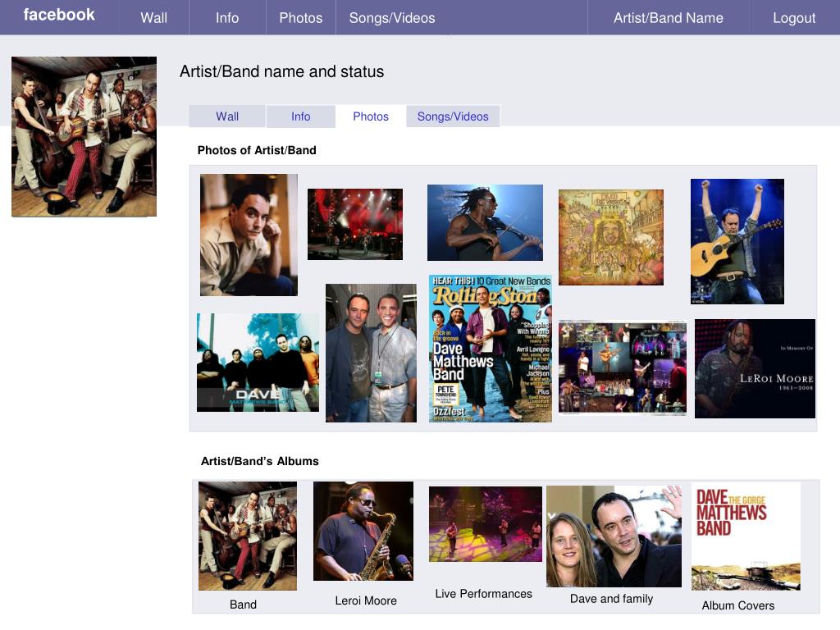The height and width of the screenshot is (630, 840).
Task: Select the red-lit concert stage photo
Action: tap(354, 224)
